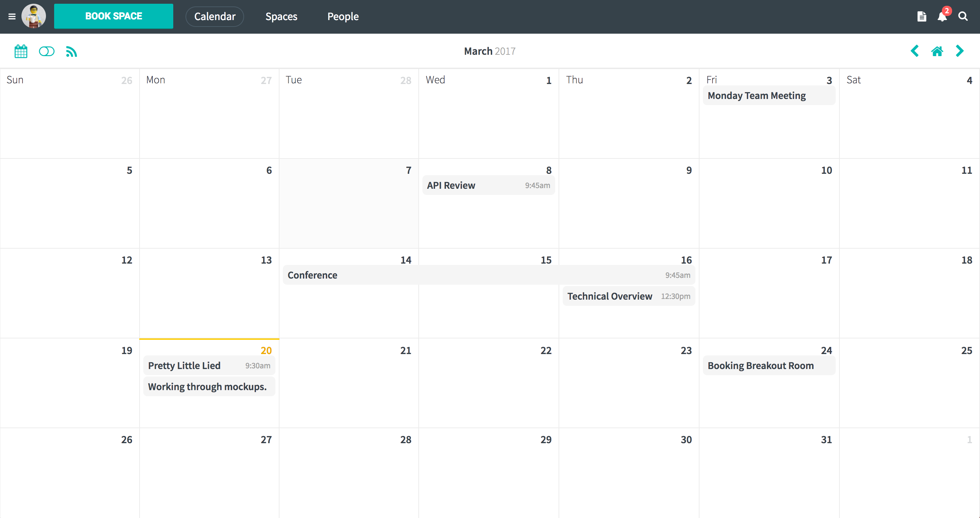Open the Spaces tab
This screenshot has width=980, height=518.
pos(281,16)
